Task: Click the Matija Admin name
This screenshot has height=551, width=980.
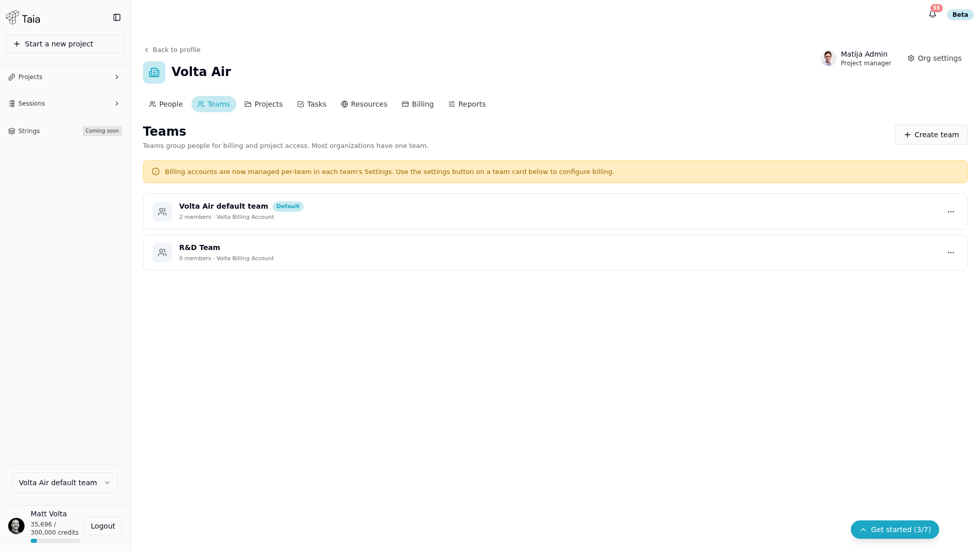Action: click(864, 54)
